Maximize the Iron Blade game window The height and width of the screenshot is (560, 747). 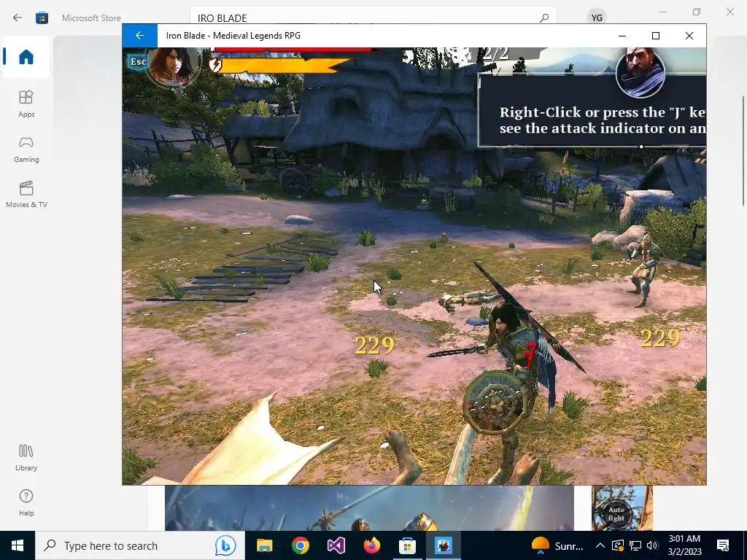656,36
